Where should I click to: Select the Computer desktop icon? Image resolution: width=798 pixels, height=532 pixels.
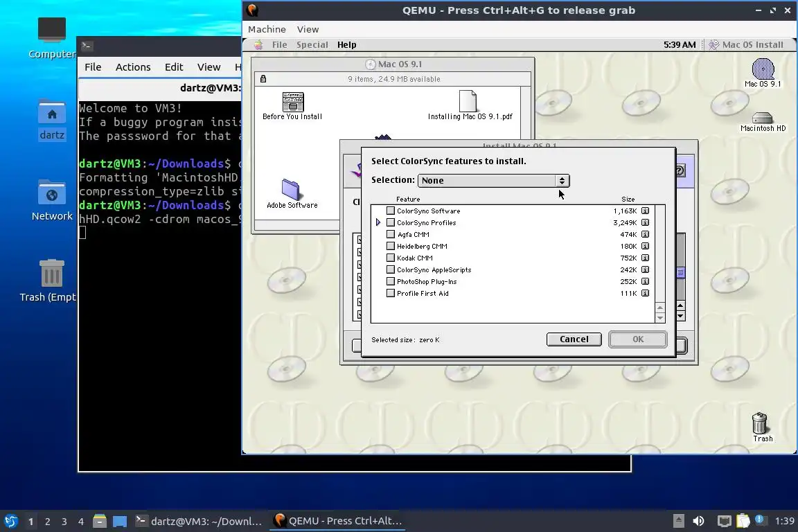click(x=52, y=30)
